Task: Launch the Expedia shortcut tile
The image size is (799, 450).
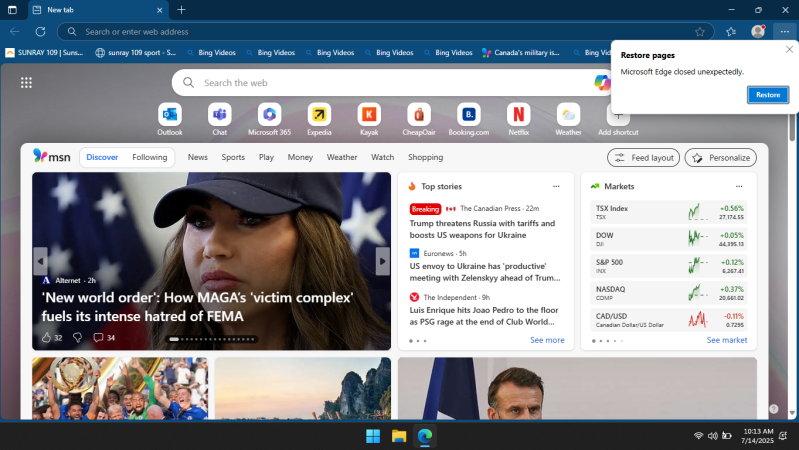Action: (x=319, y=115)
